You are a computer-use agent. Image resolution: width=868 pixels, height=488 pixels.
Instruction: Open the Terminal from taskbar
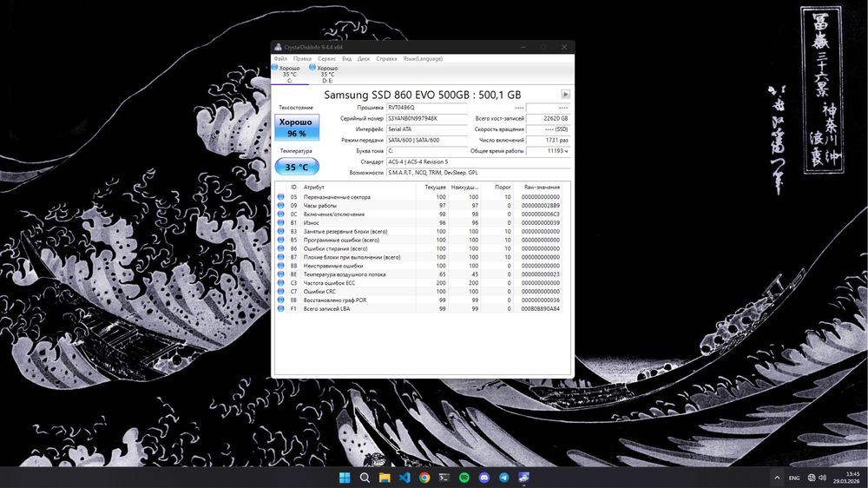point(444,478)
